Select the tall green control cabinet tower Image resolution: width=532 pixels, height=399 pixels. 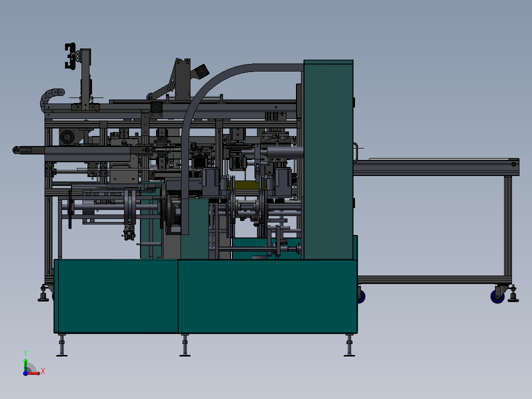328,159
